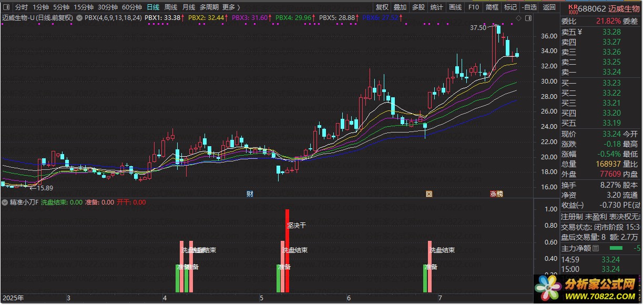Click the 标记 mark button
644x305 pixels.
pos(510,7)
